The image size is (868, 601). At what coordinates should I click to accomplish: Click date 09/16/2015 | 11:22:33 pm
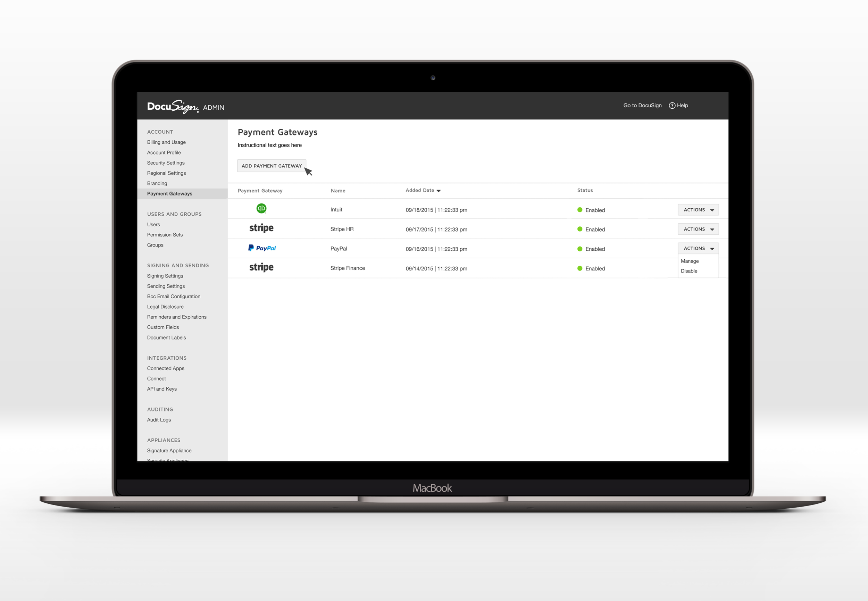(436, 249)
